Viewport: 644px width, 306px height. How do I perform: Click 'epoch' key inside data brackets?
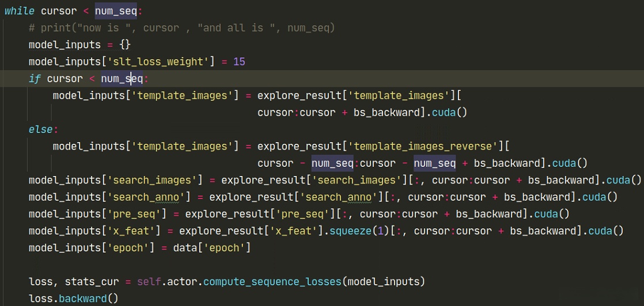pos(224,248)
